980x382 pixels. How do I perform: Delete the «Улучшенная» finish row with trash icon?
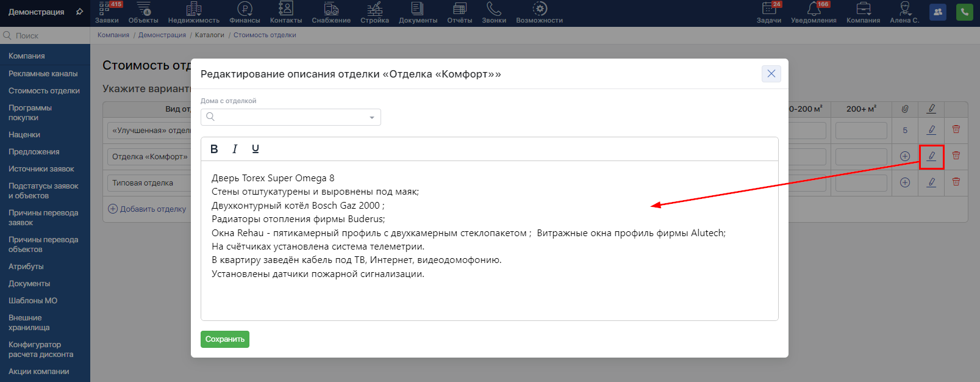tap(956, 129)
